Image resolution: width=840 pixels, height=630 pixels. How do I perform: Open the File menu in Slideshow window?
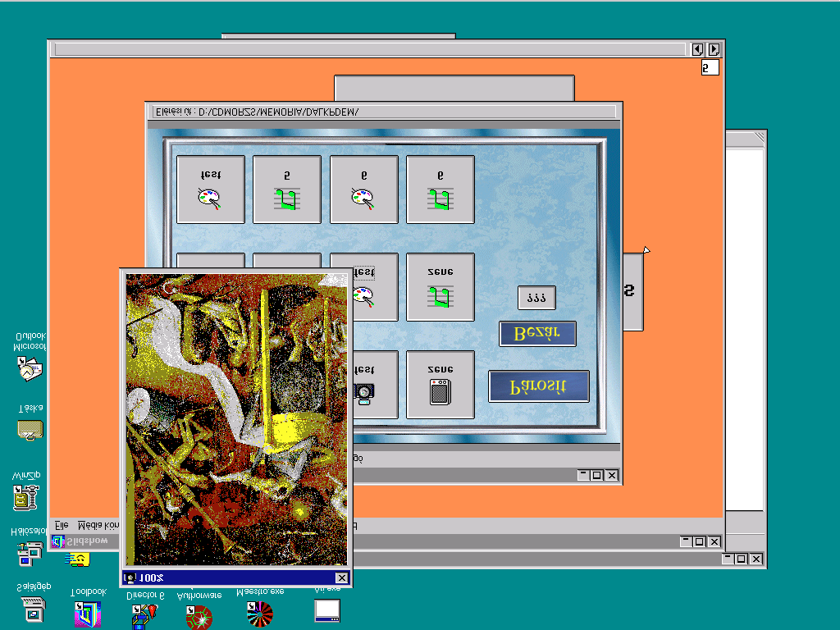pyautogui.click(x=62, y=526)
